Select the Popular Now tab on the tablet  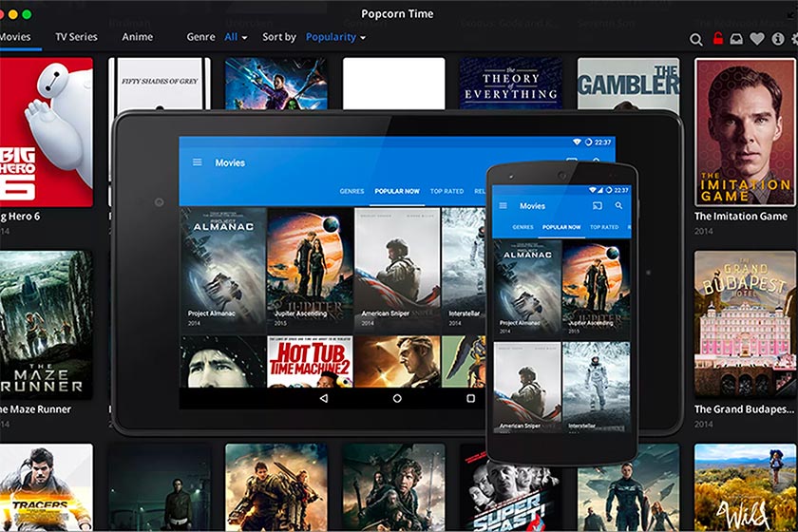point(397,191)
